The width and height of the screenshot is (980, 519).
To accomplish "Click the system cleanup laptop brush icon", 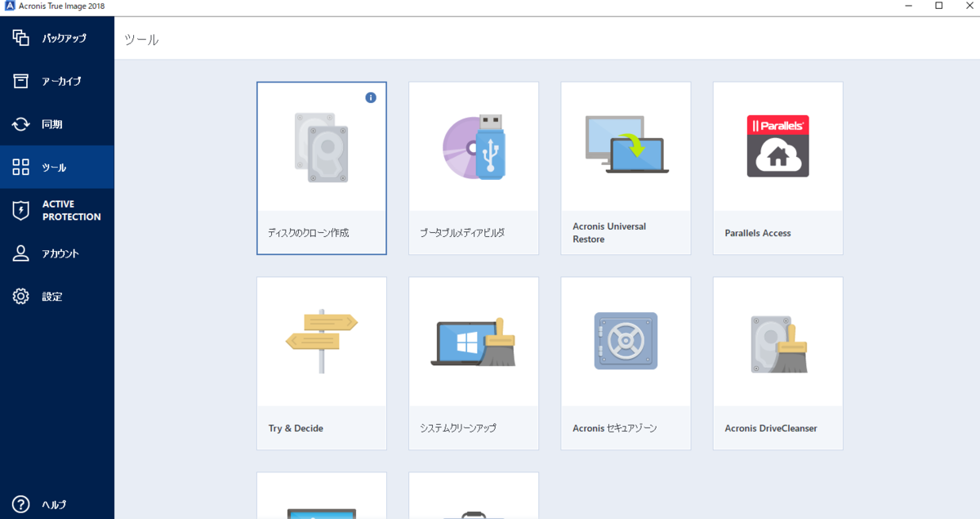I will click(x=474, y=342).
